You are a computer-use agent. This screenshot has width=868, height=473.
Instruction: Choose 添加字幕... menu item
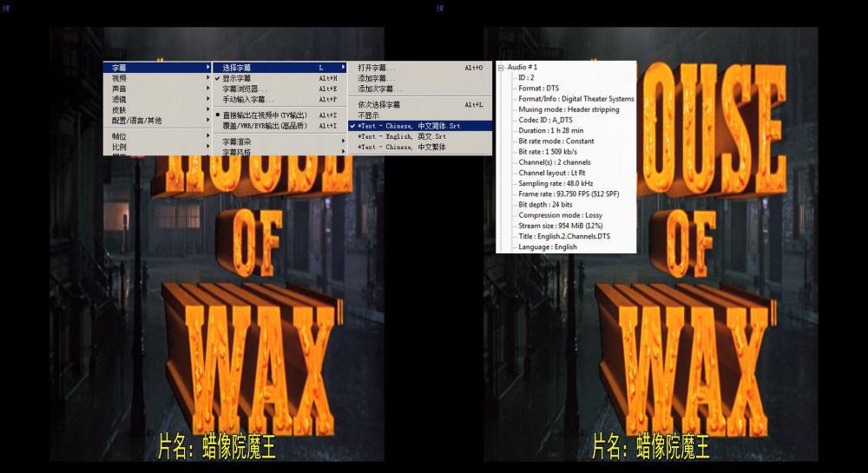420,78
